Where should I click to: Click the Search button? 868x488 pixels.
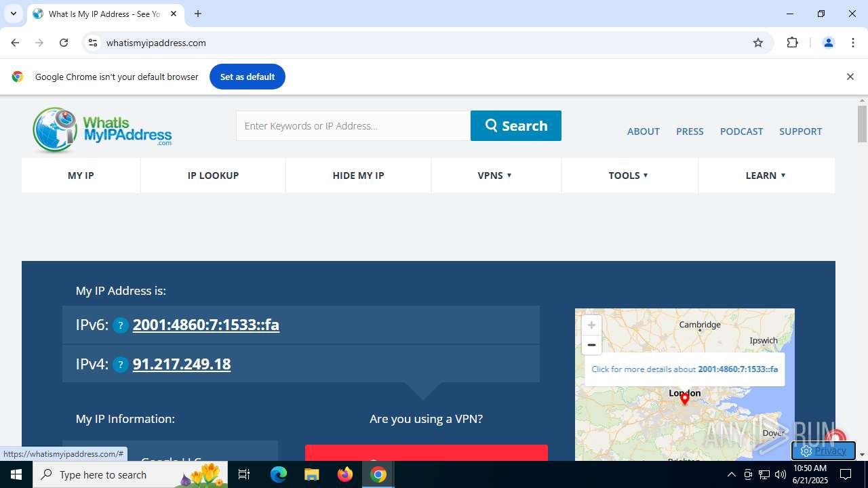click(516, 125)
